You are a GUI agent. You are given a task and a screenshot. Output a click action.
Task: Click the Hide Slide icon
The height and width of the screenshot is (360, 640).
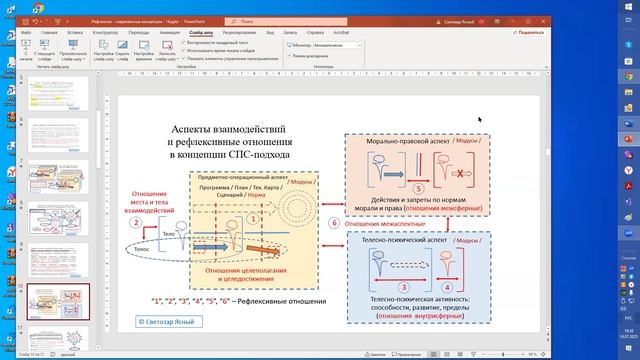coord(122,45)
